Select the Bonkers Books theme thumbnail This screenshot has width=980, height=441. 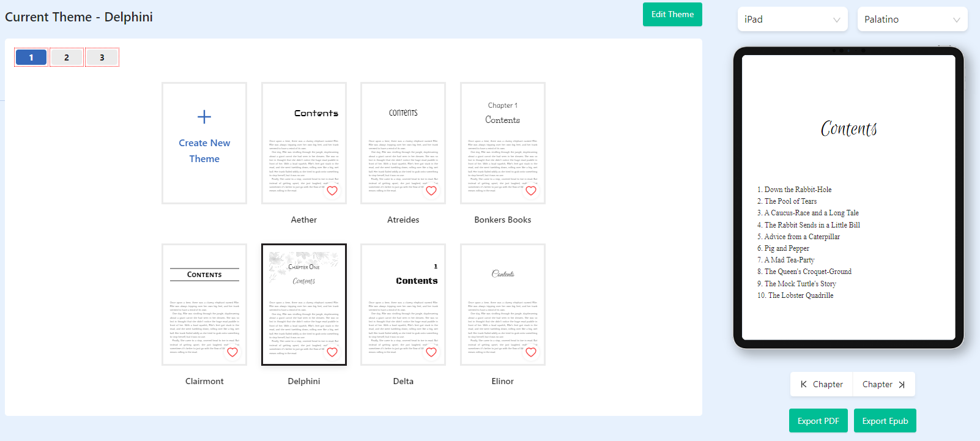[503, 143]
